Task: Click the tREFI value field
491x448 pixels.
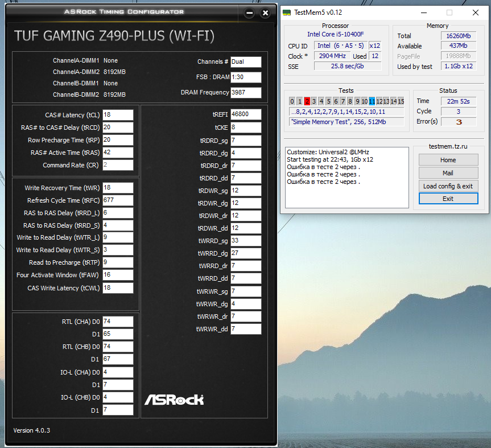Action: [246, 114]
